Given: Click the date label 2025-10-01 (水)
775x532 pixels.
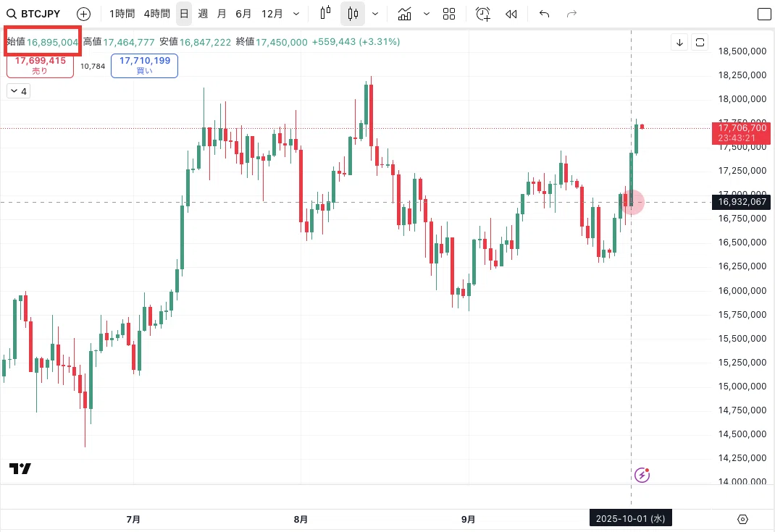Looking at the screenshot, I should [x=631, y=519].
